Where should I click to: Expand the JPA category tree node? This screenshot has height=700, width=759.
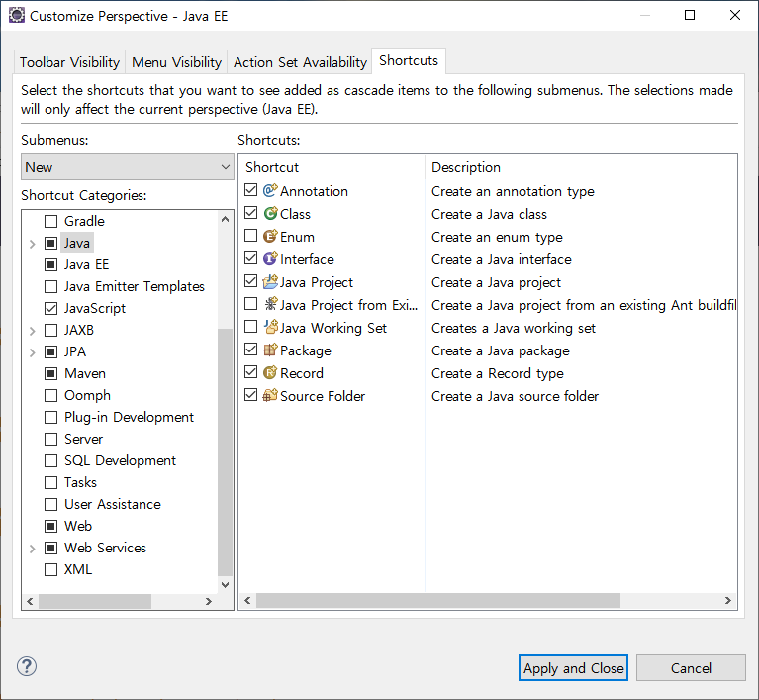point(33,352)
